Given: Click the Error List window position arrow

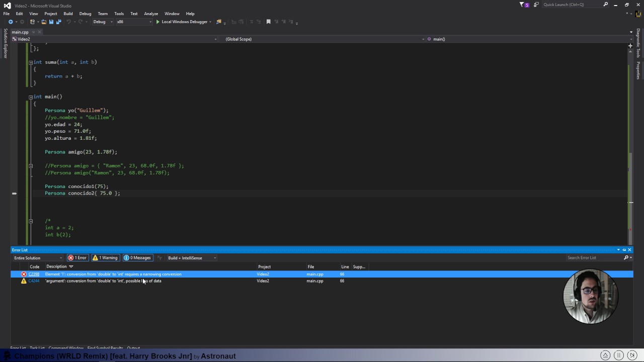Looking at the screenshot, I should [618, 250].
